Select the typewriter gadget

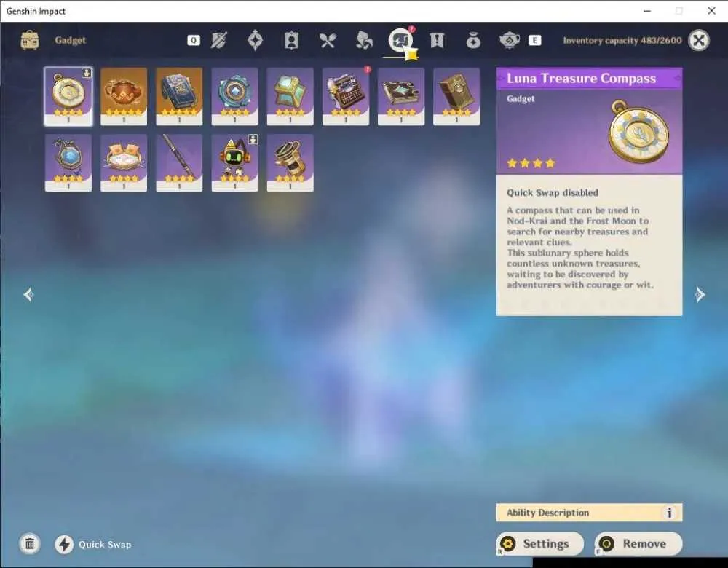pos(345,97)
